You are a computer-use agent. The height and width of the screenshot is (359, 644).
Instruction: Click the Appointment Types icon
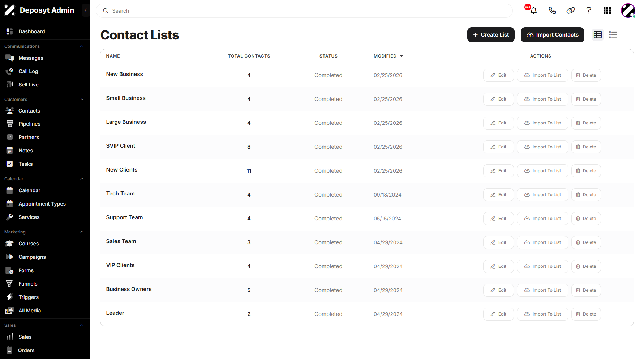click(10, 204)
